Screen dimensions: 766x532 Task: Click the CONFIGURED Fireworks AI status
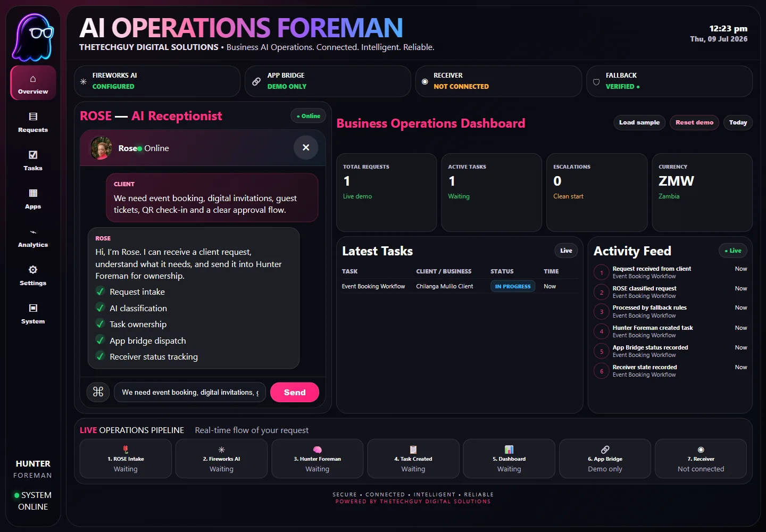[113, 86]
